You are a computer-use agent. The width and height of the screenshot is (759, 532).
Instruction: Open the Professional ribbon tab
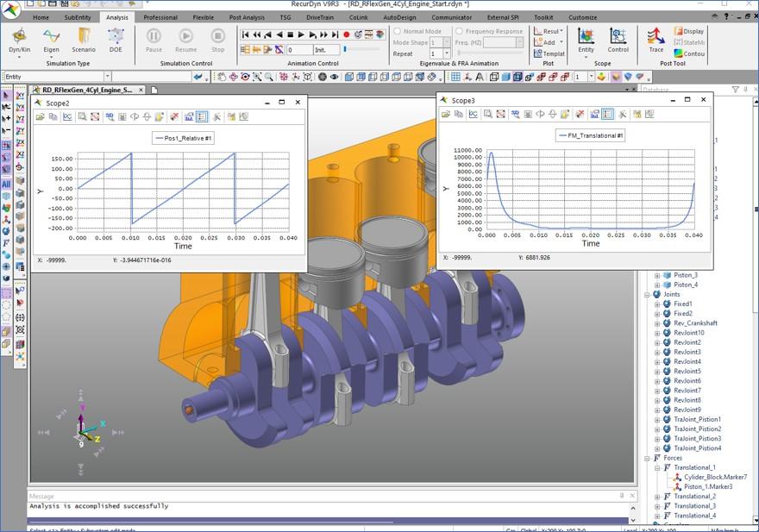[x=160, y=17]
